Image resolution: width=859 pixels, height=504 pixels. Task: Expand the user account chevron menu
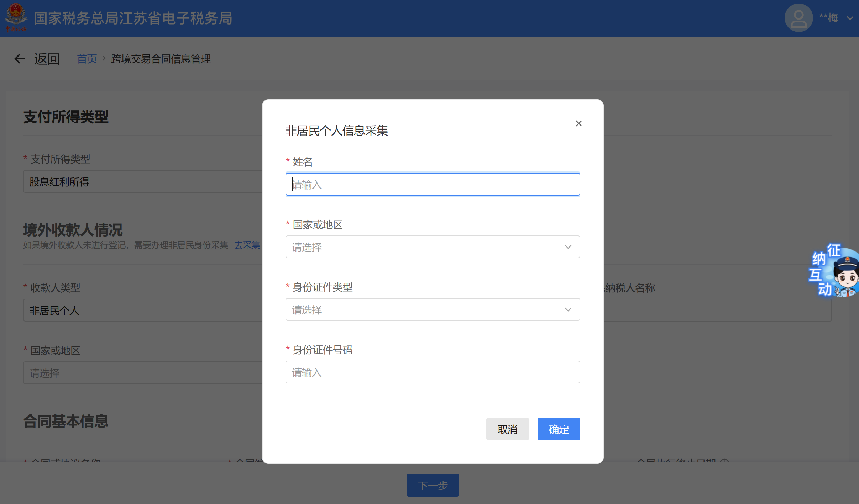click(x=850, y=18)
